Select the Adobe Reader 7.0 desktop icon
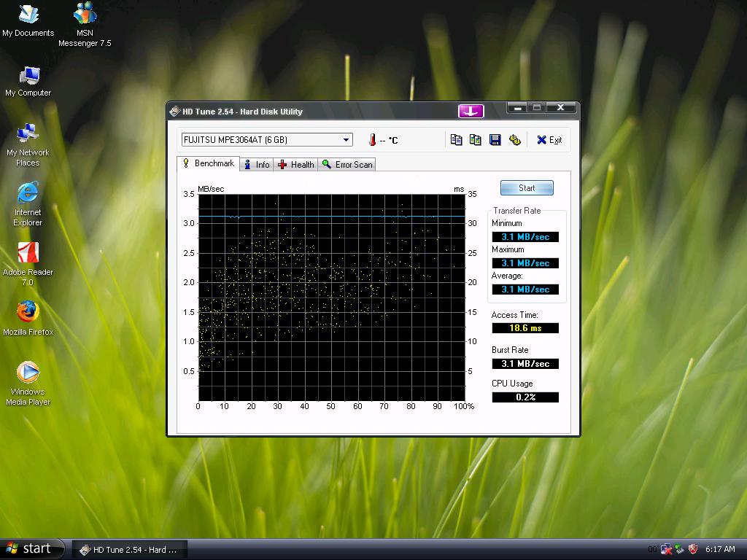The height and width of the screenshot is (560, 747). [x=28, y=264]
